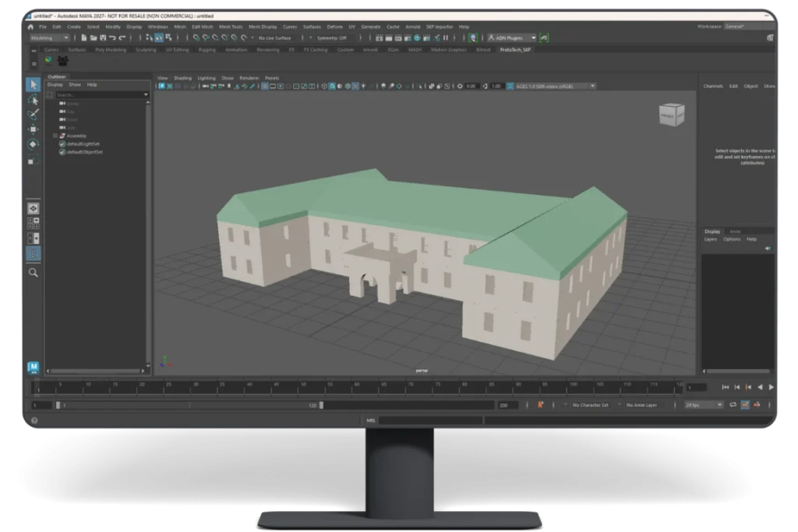Open the Outliner Display menu
This screenshot has width=798, height=532.
55,85
